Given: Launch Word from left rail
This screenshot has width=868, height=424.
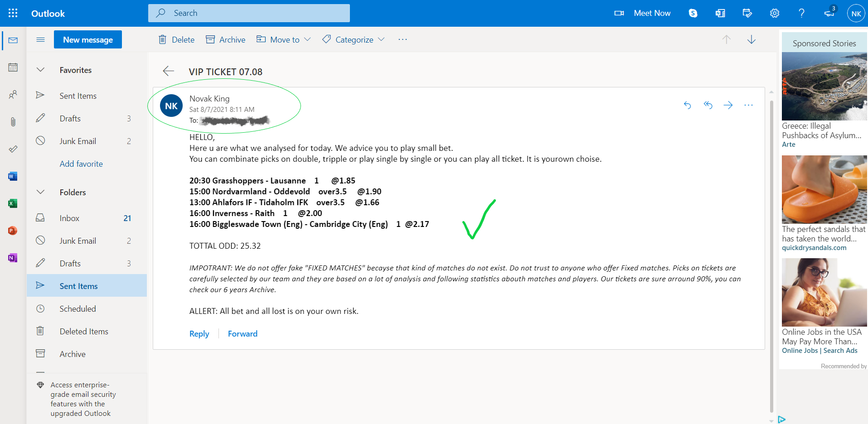Looking at the screenshot, I should pyautogui.click(x=13, y=176).
